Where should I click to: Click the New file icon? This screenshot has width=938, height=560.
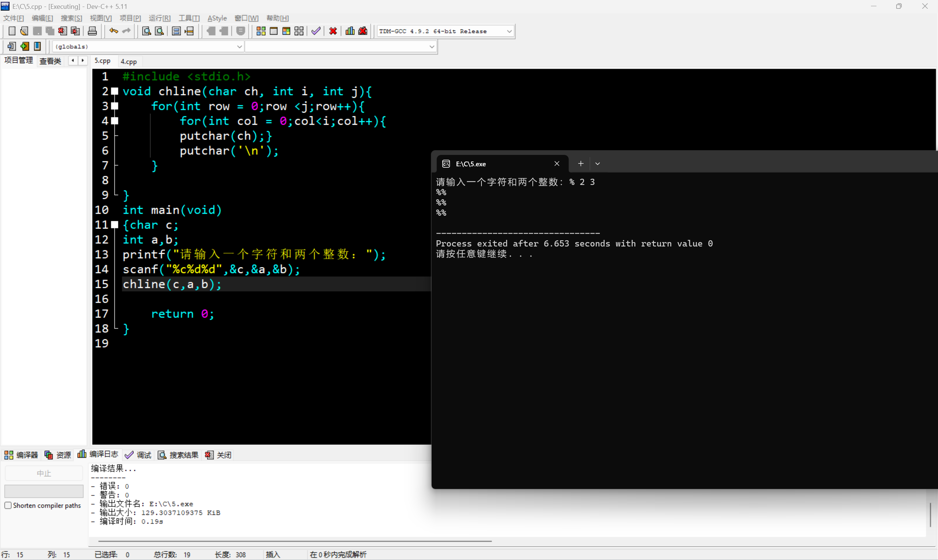click(x=12, y=31)
